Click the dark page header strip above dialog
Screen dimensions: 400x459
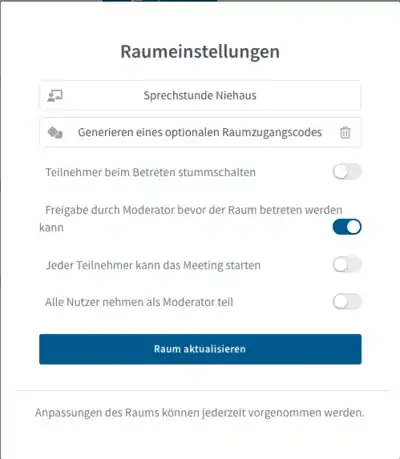tap(160, 1)
